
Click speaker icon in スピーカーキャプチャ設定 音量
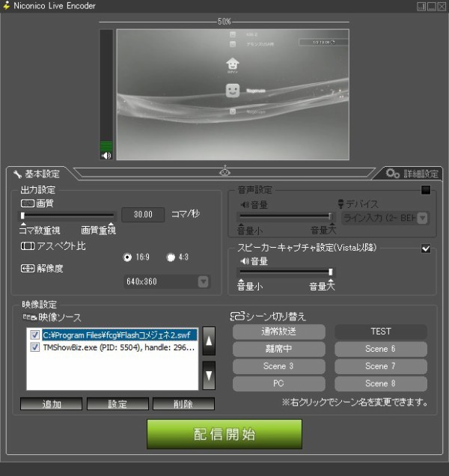click(x=245, y=261)
